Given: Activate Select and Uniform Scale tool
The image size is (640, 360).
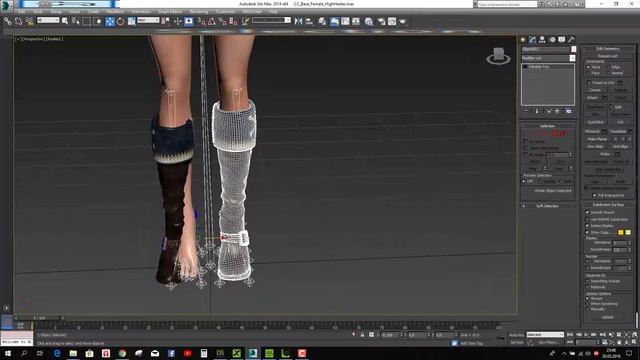Looking at the screenshot, I should pyautogui.click(x=131, y=21).
